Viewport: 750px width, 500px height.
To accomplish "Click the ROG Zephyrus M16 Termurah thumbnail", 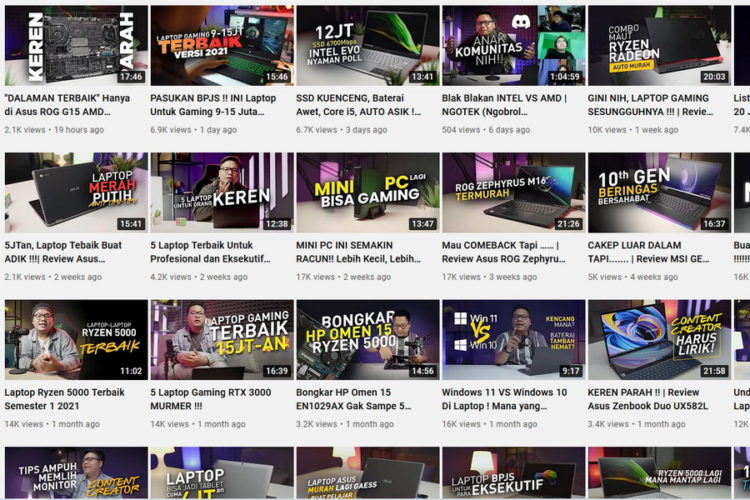I will [x=513, y=193].
